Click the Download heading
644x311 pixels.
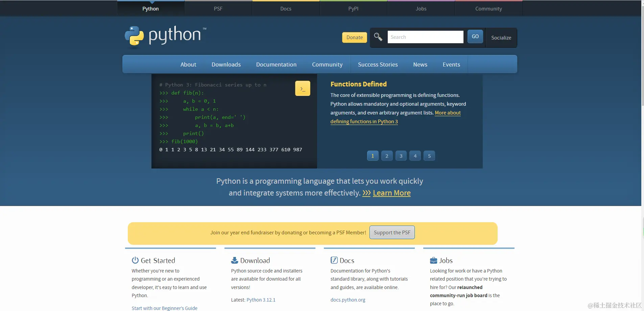coord(255,260)
